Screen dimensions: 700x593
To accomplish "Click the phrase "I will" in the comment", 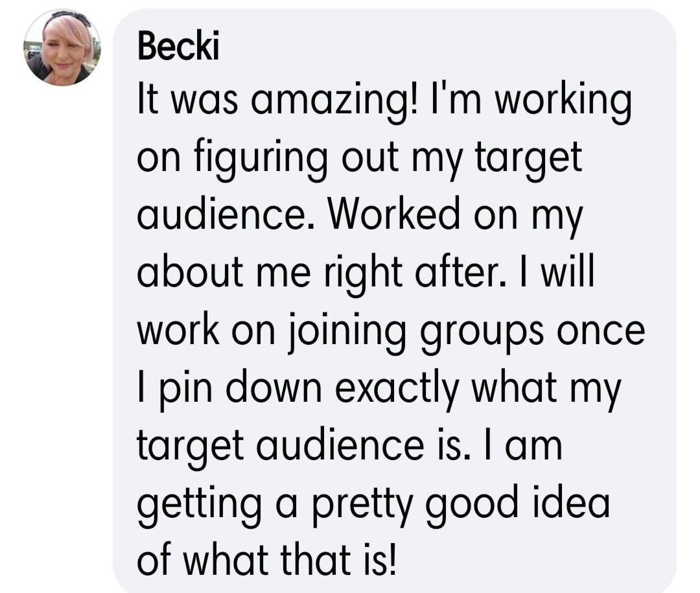I will (x=559, y=272).
